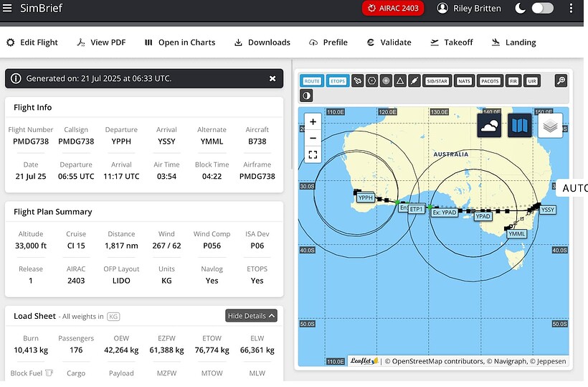Click the SimBrief logo text
The height and width of the screenshot is (387, 588).
click(x=41, y=8)
